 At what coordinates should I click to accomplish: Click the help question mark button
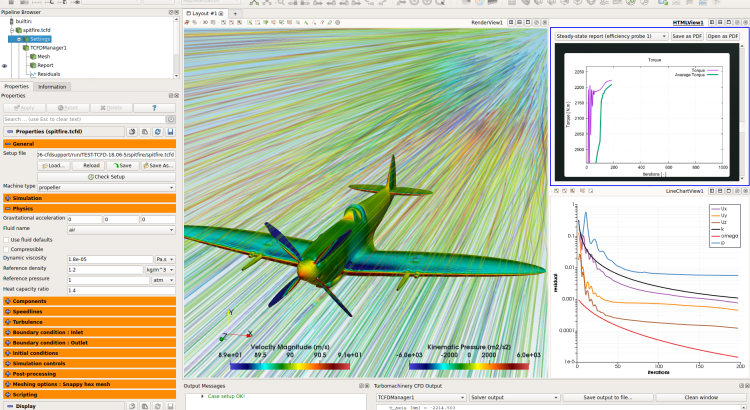pos(154,108)
